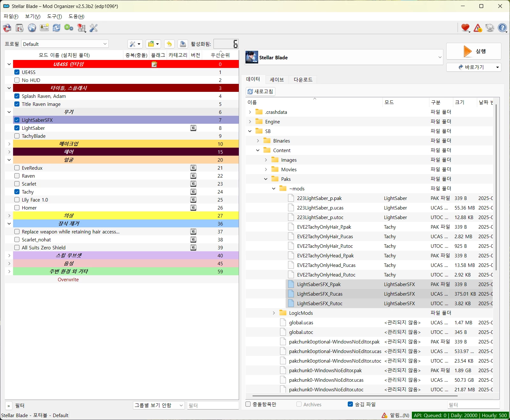Click the notes flag icon on UE4SS separator
Viewport: 510px width, 420px height.
[155, 64]
